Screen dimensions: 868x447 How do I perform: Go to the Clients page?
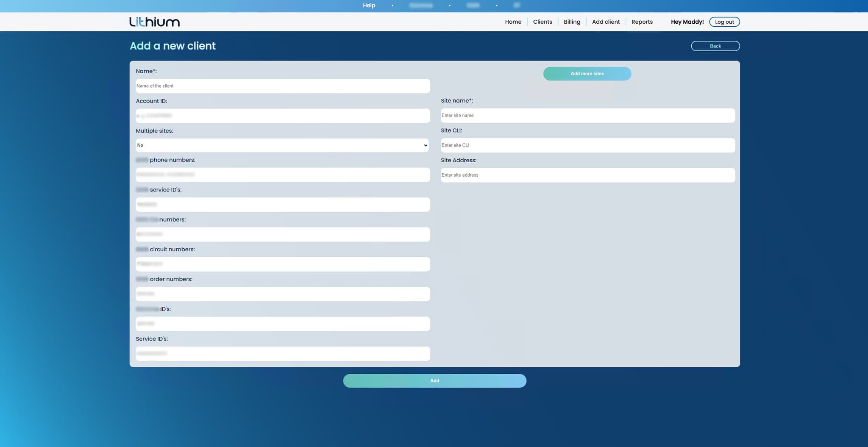[x=542, y=22]
